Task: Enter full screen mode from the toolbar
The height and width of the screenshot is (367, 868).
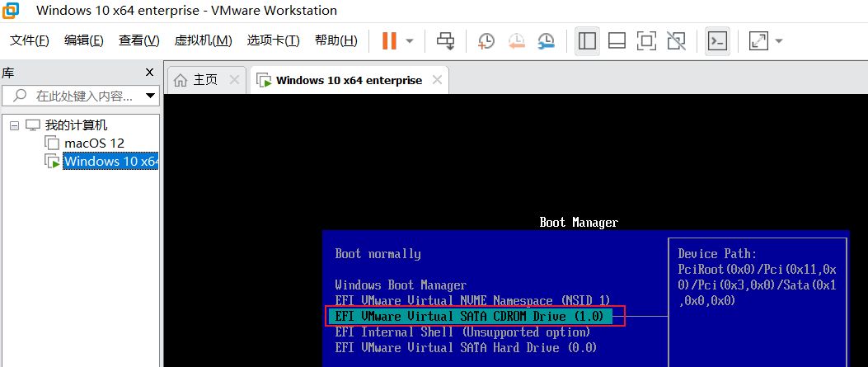Action: (x=646, y=40)
